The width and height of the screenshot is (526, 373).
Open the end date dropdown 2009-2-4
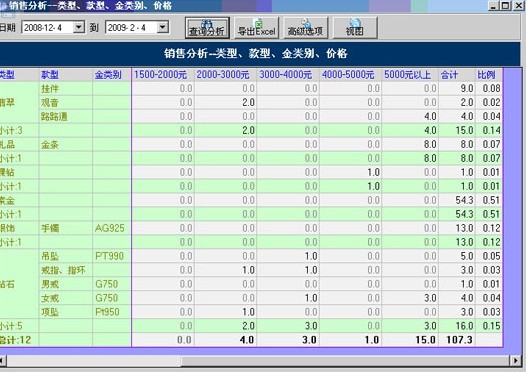pos(163,27)
